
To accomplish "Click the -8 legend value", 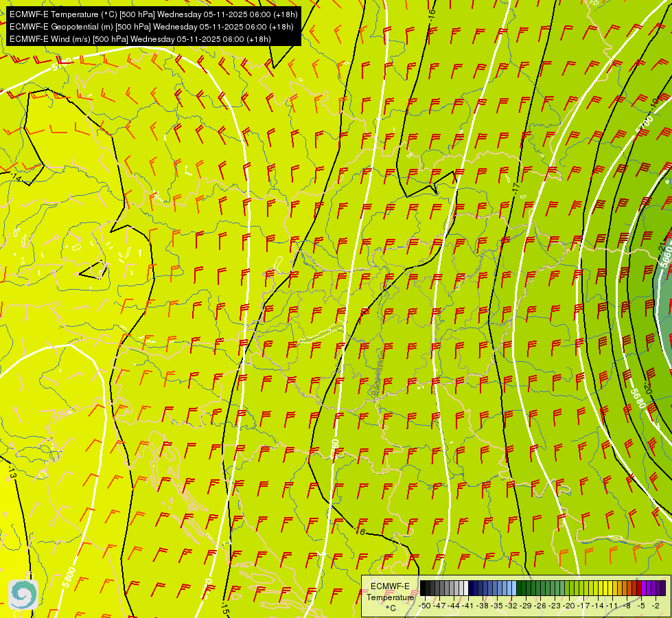I will pos(627,606).
